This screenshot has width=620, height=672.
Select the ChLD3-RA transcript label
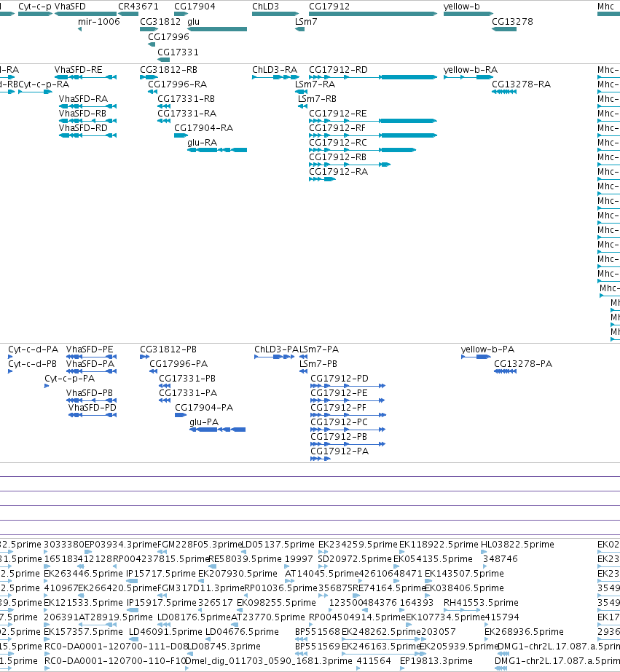coord(275,70)
